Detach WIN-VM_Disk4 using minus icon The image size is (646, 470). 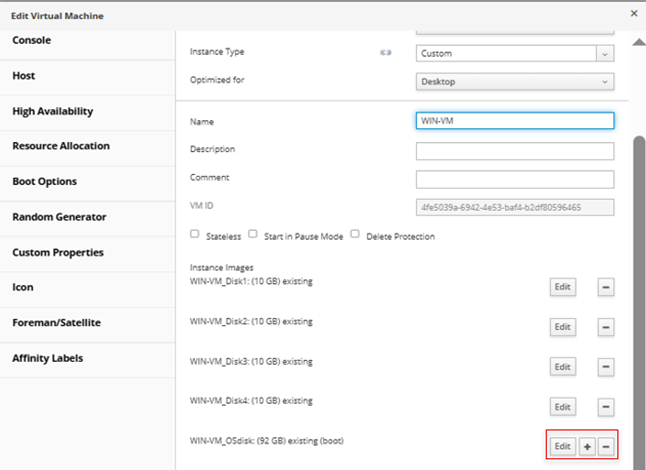pos(606,406)
